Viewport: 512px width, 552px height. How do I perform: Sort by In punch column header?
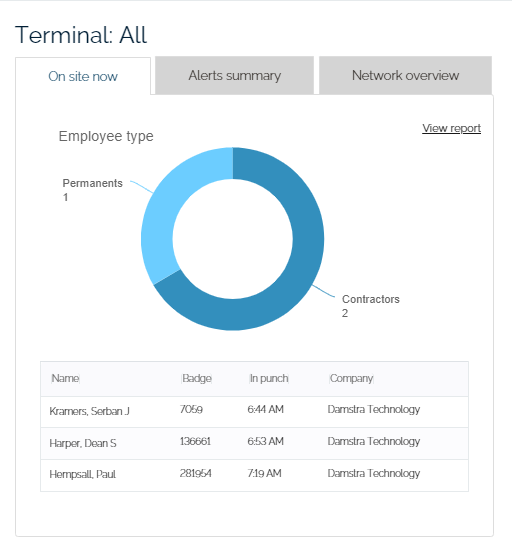click(x=269, y=378)
